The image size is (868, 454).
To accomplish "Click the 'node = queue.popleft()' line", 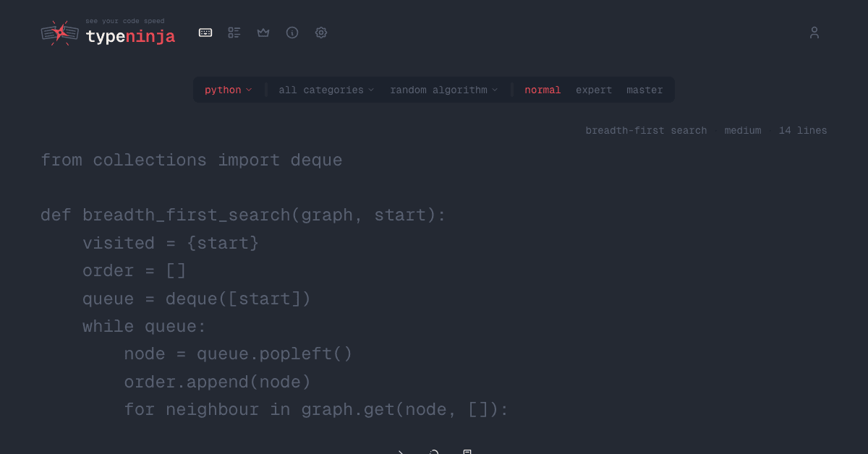I will pyautogui.click(x=238, y=354).
